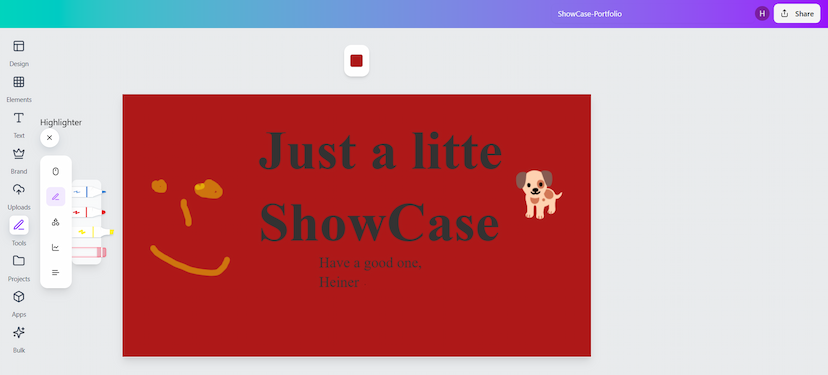
Task: Open the red color swatch picker
Action: pos(356,61)
